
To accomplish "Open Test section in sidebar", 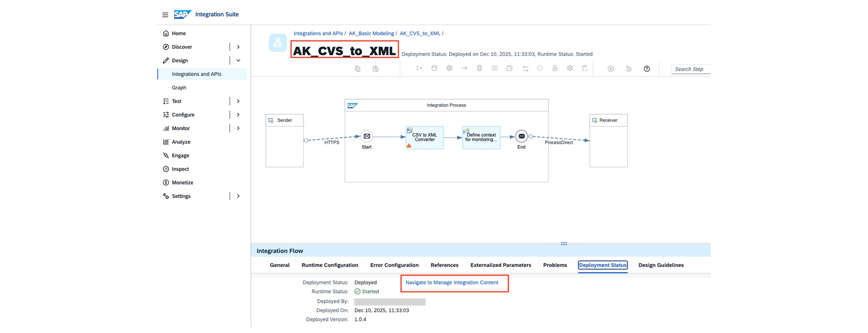I will [177, 101].
